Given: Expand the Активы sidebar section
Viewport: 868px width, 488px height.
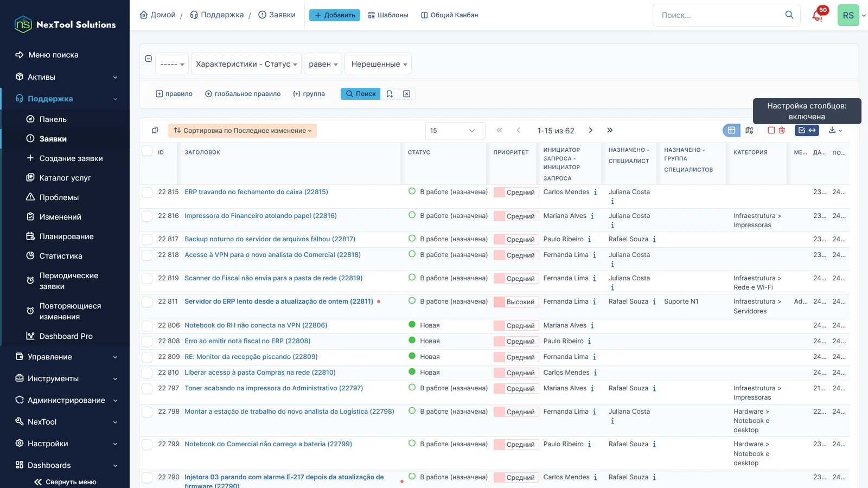Looking at the screenshot, I should (65, 77).
